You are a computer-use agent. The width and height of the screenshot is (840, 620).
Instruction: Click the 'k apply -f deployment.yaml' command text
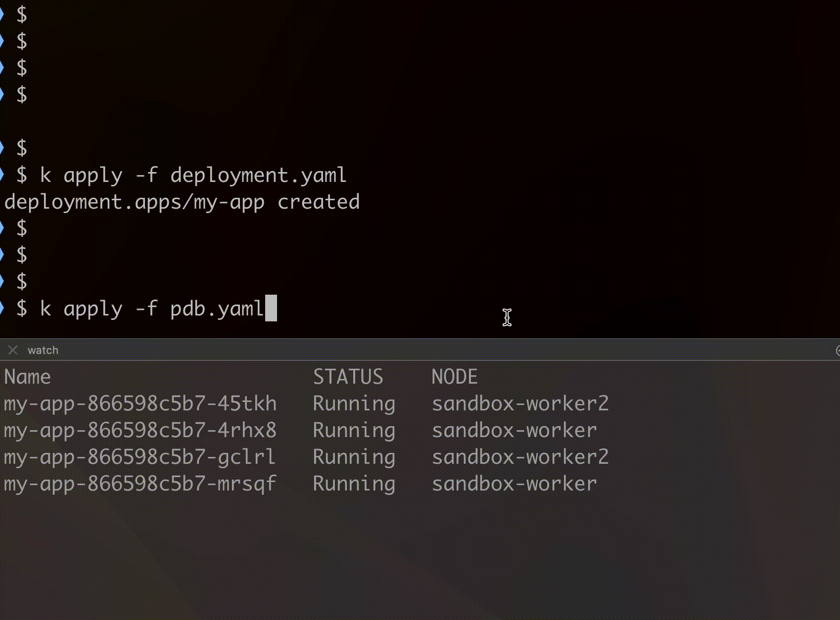193,176
